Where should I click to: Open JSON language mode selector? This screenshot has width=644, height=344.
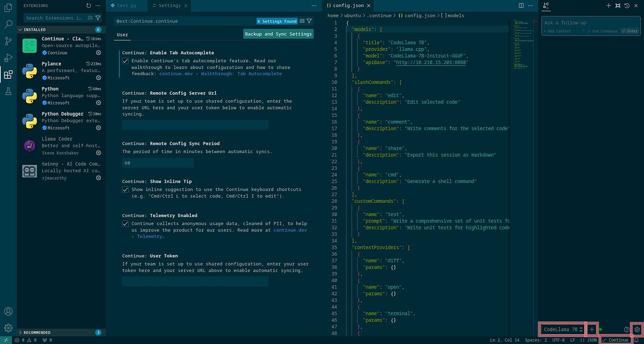pos(589,340)
